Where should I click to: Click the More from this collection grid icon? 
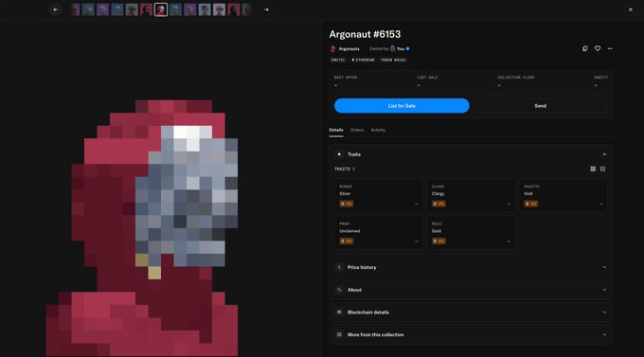[339, 335]
